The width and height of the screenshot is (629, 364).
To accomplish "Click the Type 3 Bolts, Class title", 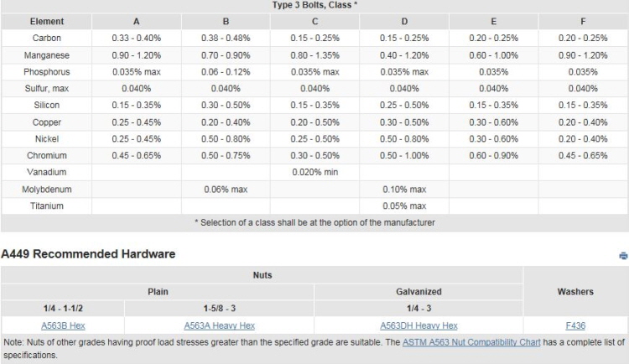I will [x=314, y=5].
